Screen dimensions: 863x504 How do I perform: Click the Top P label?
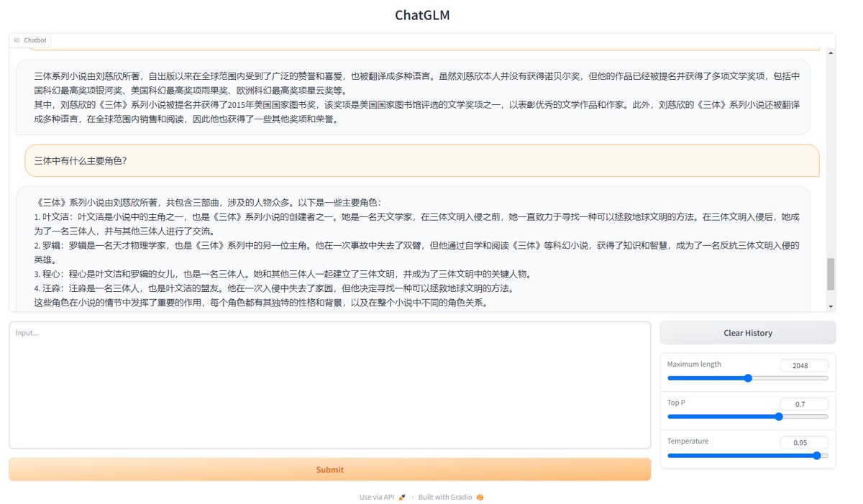pyautogui.click(x=677, y=403)
